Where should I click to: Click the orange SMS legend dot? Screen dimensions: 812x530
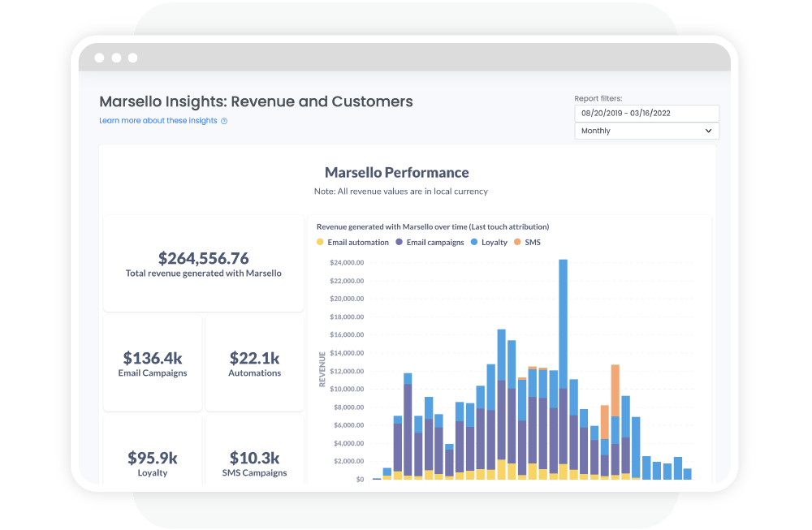(x=518, y=242)
